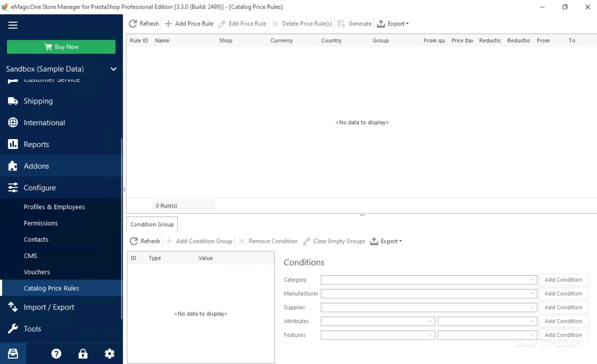
Task: Open the Tools wrench icon
Action: click(x=13, y=329)
